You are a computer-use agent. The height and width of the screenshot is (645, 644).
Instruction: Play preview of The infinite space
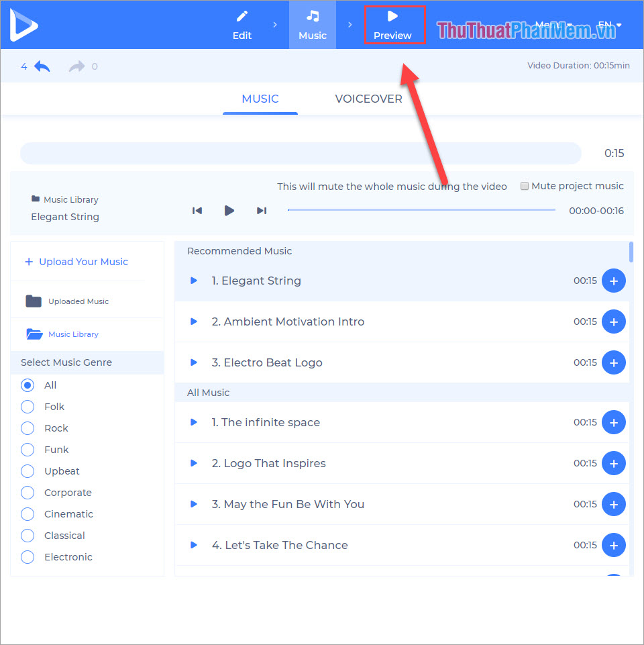194,422
